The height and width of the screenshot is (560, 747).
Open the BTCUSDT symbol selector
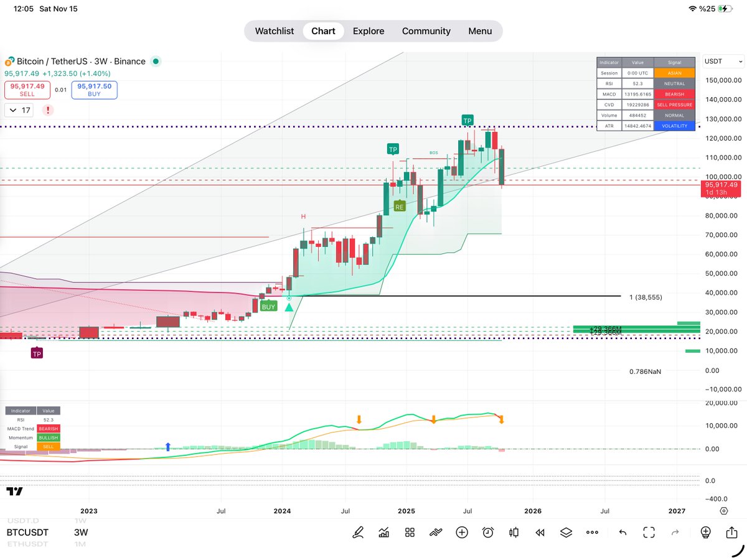pyautogui.click(x=27, y=533)
